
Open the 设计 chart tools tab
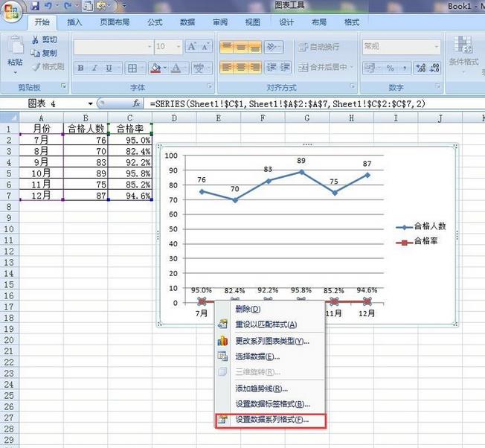[x=286, y=22]
